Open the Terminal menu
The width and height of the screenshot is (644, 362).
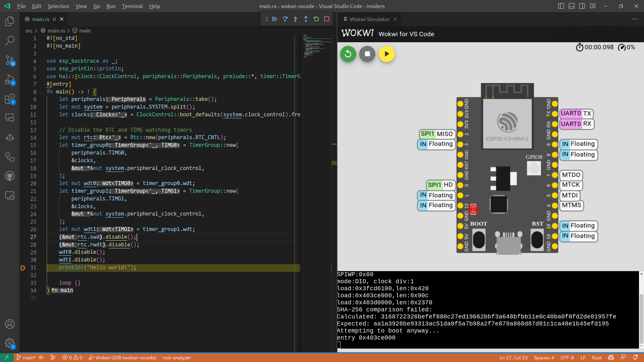tap(132, 6)
